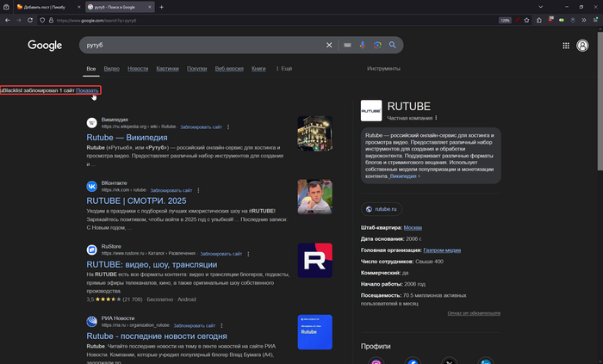Open 'RUTUBE: видео, шоу, трансляции' result
Image resolution: width=603 pixels, height=364 pixels.
152,264
